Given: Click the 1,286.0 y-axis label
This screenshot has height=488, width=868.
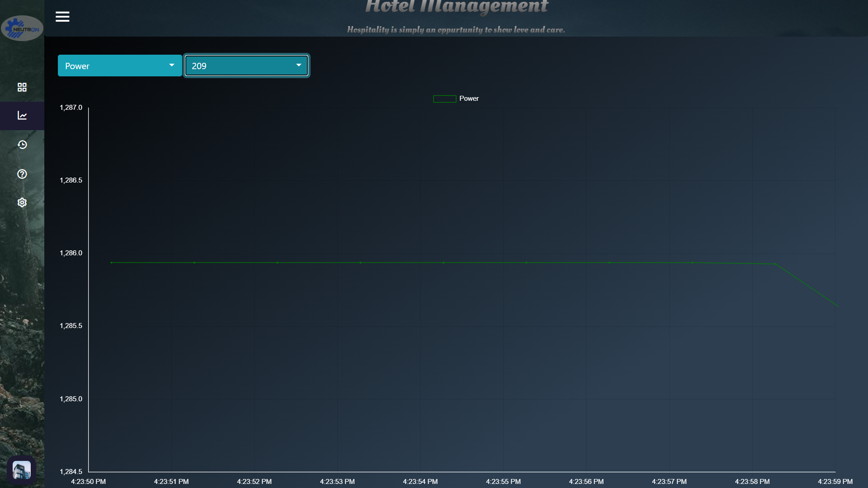Looking at the screenshot, I should point(71,253).
